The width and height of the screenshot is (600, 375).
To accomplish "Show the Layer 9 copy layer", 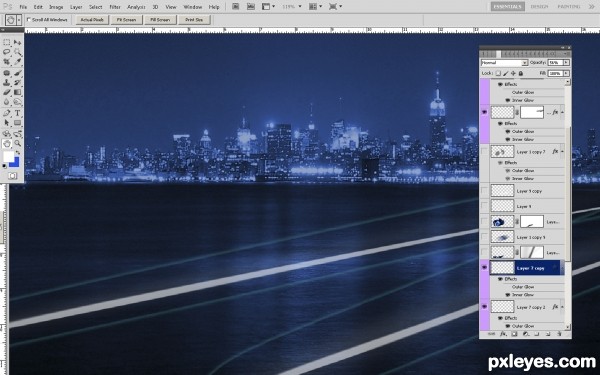I will pyautogui.click(x=484, y=191).
